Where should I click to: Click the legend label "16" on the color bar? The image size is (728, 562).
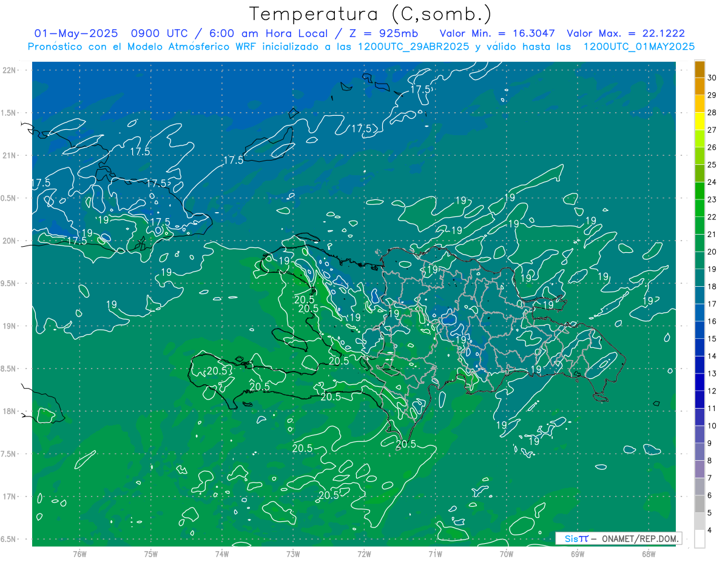[713, 322]
